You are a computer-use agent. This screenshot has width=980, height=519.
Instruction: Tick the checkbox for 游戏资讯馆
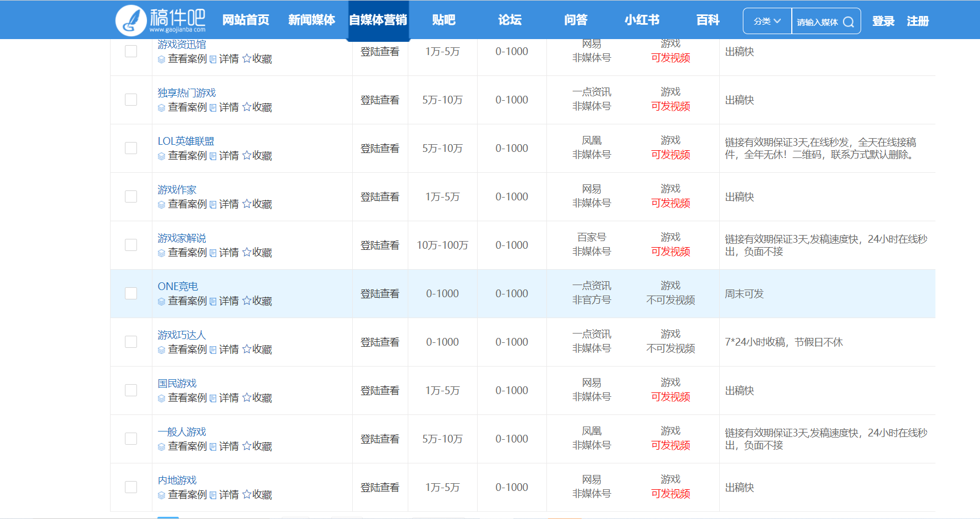coord(131,51)
